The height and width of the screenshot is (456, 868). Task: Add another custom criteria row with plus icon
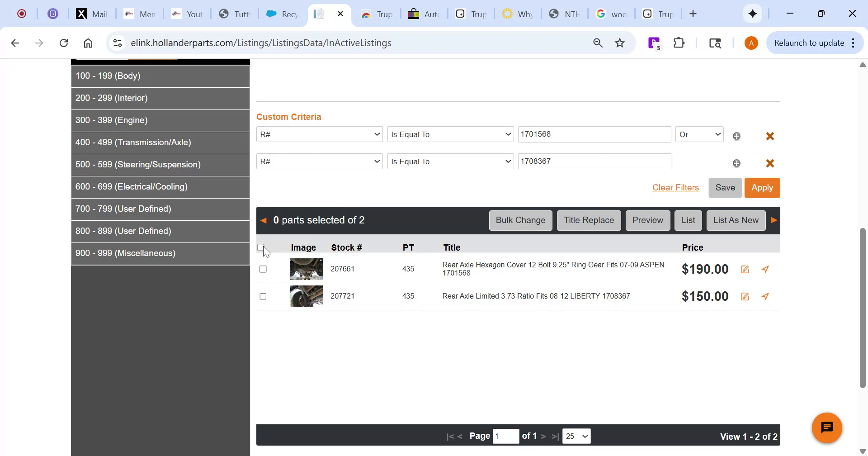736,136
